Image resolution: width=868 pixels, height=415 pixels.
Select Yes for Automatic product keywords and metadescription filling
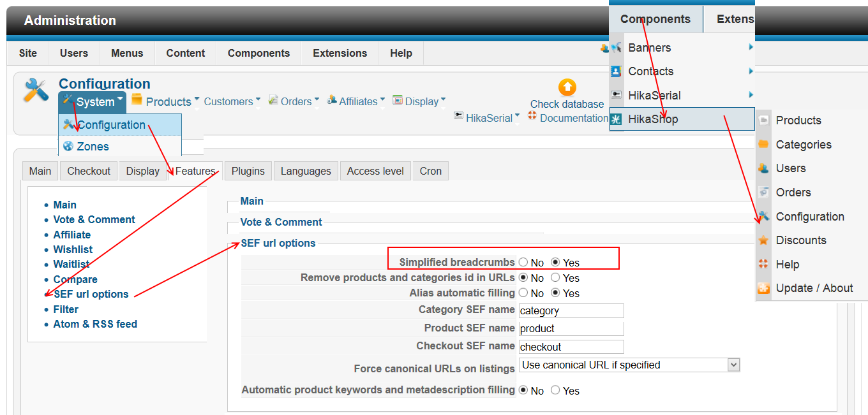pyautogui.click(x=555, y=390)
